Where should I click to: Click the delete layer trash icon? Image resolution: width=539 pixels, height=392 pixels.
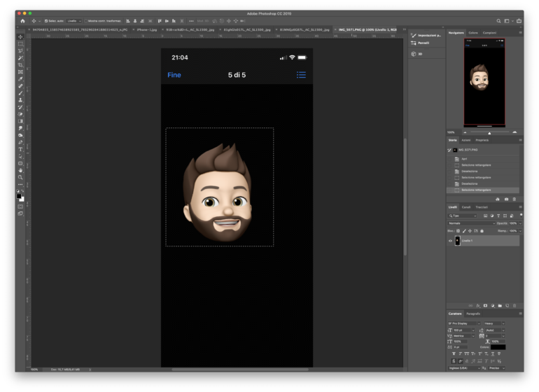pyautogui.click(x=516, y=305)
